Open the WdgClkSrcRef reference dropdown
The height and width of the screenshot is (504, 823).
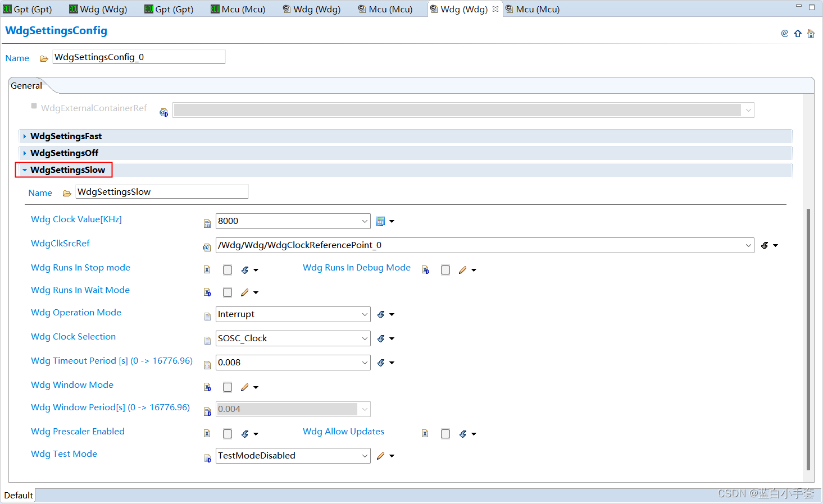point(748,245)
